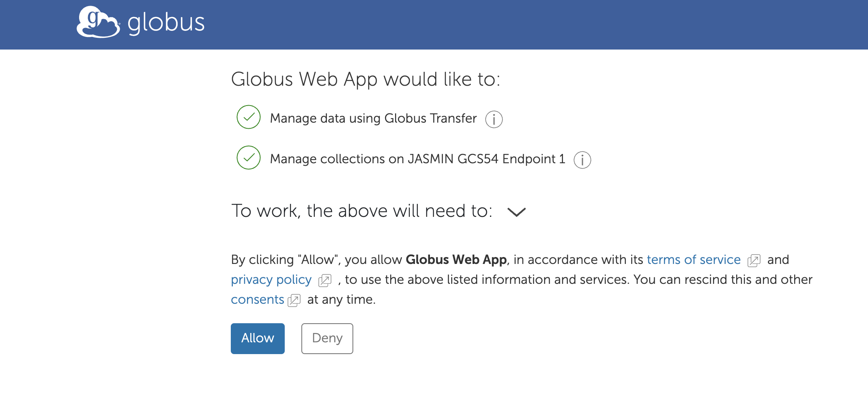Open the consents link
Image resolution: width=868 pixels, height=402 pixels.
coord(257,300)
